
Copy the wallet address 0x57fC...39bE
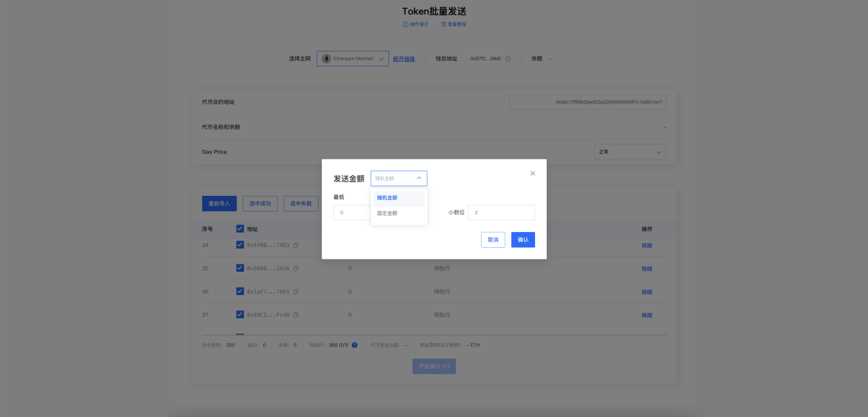tap(508, 59)
